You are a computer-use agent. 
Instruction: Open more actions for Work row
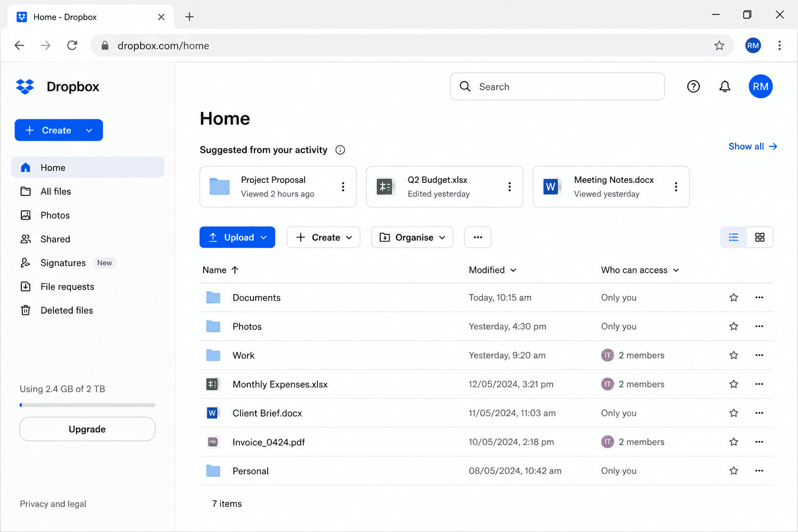tap(759, 355)
